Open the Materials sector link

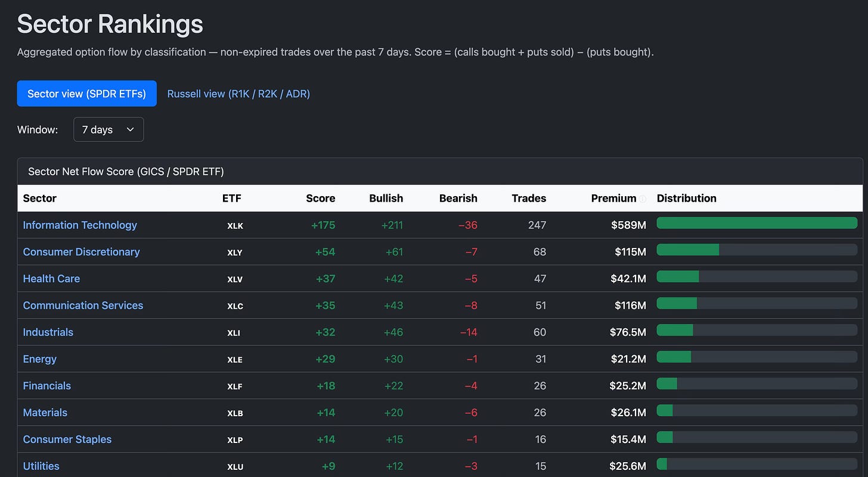point(45,413)
